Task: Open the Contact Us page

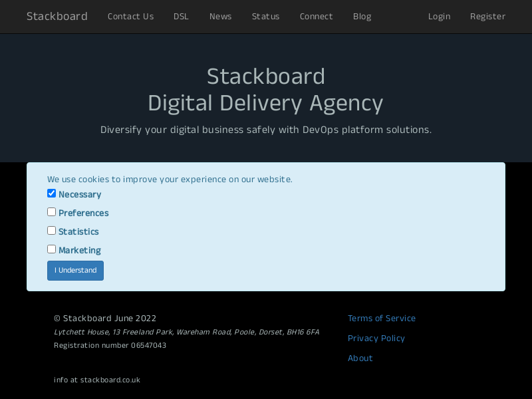Action: (130, 17)
